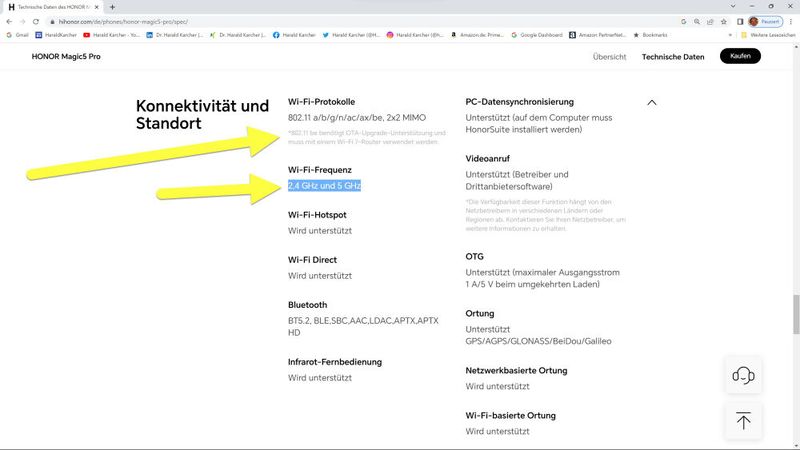
Task: Click the Wi-Fi-basierte Ortung heading
Action: [x=510, y=415]
